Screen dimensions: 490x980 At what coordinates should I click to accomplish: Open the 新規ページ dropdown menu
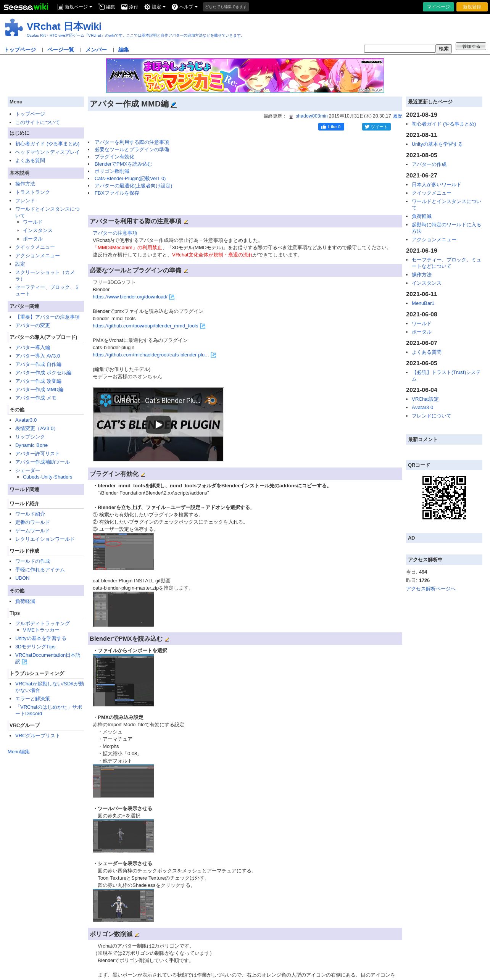(75, 7)
